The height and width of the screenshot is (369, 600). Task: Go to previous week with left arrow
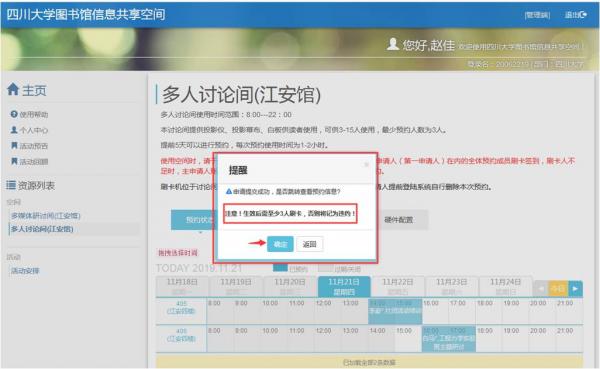(x=541, y=289)
